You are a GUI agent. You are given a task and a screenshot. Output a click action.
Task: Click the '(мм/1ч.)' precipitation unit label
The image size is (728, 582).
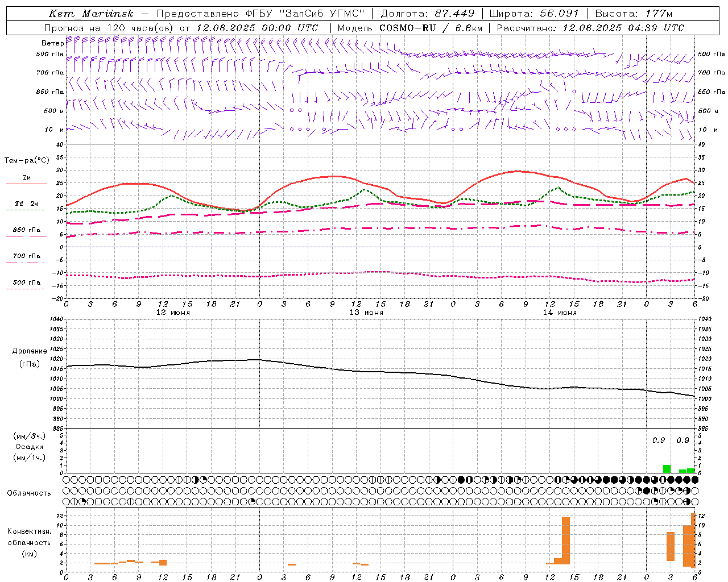tap(30, 458)
